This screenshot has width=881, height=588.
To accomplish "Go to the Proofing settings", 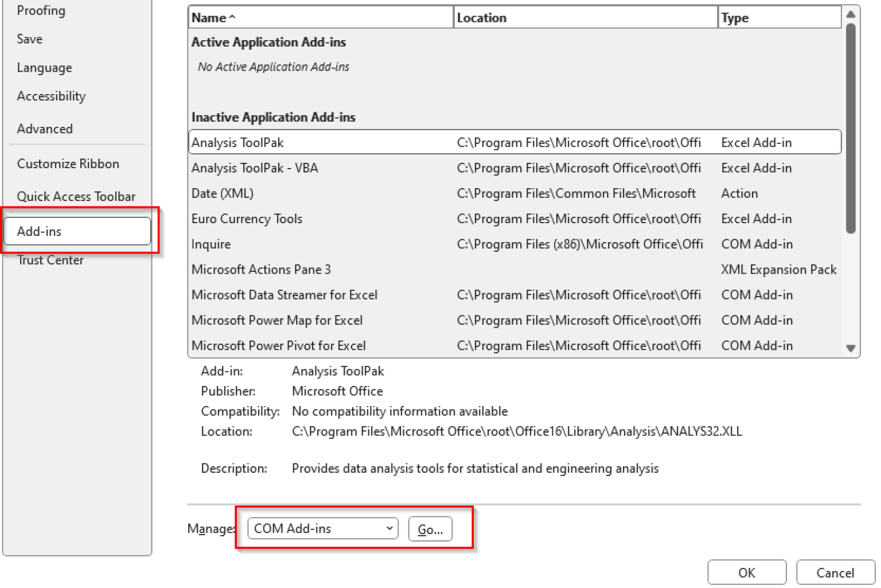I will point(41,10).
